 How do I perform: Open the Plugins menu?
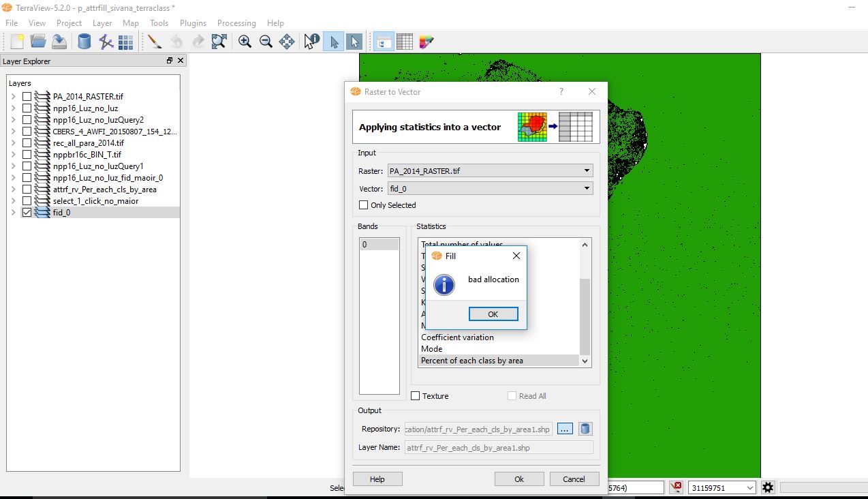click(x=193, y=23)
